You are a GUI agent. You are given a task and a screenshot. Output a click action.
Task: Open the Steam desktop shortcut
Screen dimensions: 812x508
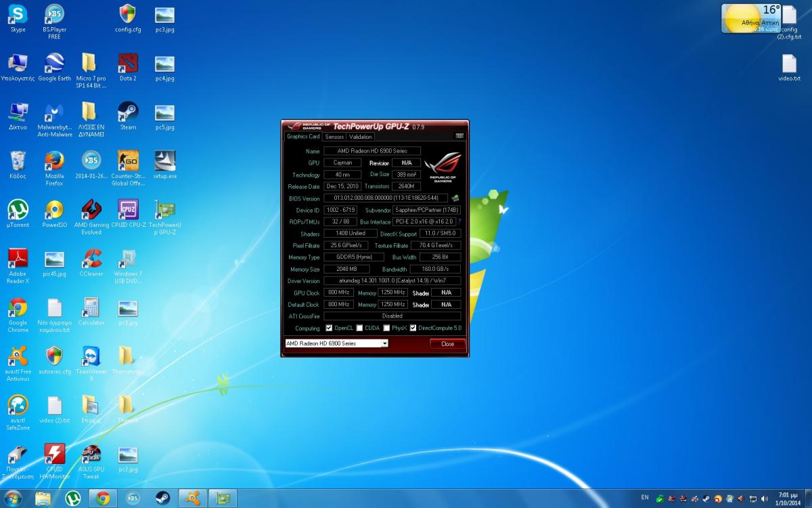pos(128,116)
